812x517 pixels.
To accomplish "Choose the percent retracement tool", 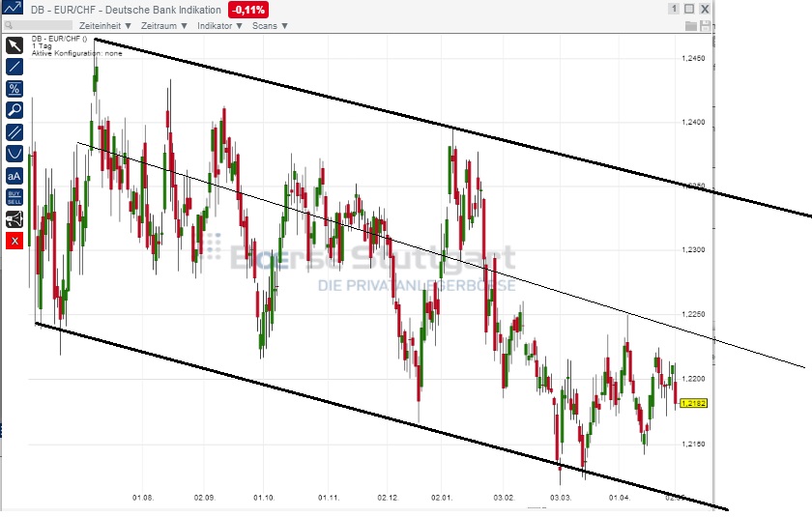I will pyautogui.click(x=14, y=89).
